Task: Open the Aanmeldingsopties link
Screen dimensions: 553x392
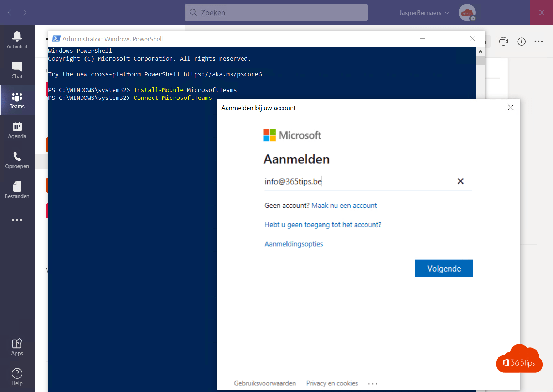Action: pyautogui.click(x=294, y=244)
